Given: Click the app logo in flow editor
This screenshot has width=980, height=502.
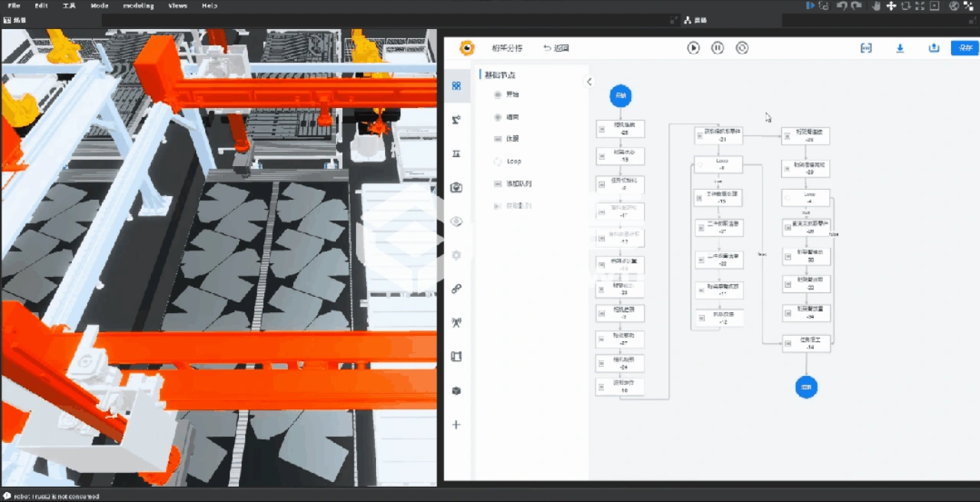Looking at the screenshot, I should pyautogui.click(x=466, y=47).
